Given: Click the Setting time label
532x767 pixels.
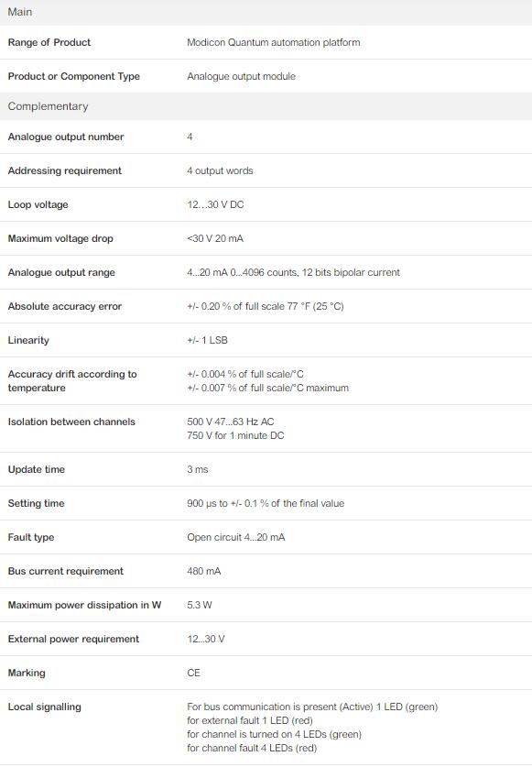Looking at the screenshot, I should tap(37, 503).
